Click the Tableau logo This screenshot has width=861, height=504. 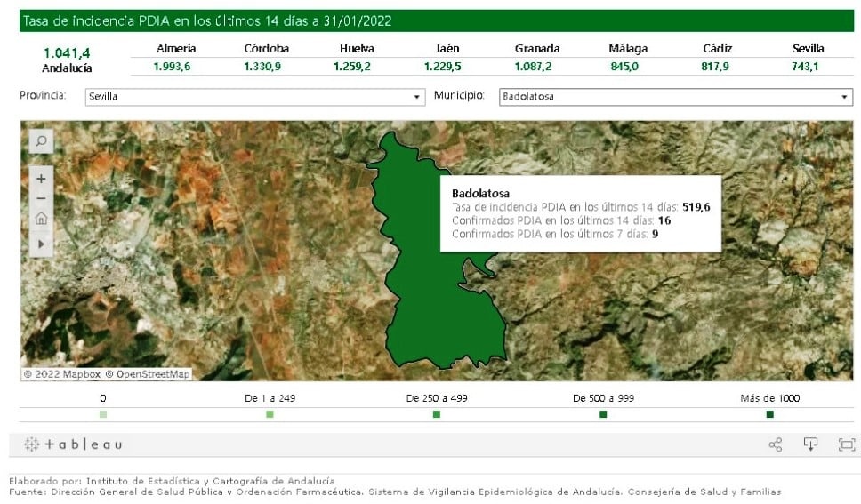73,444
